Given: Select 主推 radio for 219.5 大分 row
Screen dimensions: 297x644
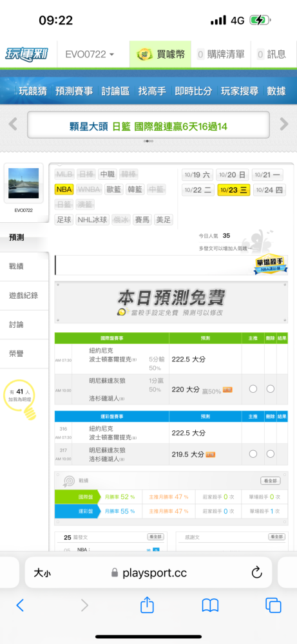Looking at the screenshot, I should point(253,454).
